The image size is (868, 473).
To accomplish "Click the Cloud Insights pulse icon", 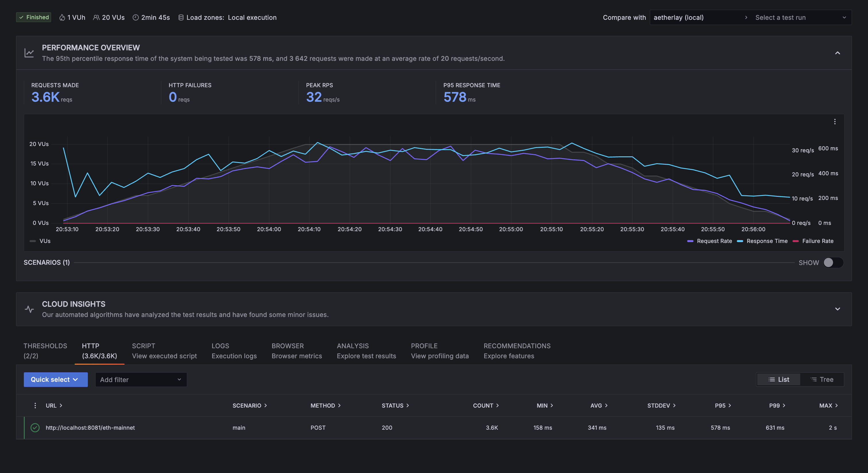I will point(29,309).
